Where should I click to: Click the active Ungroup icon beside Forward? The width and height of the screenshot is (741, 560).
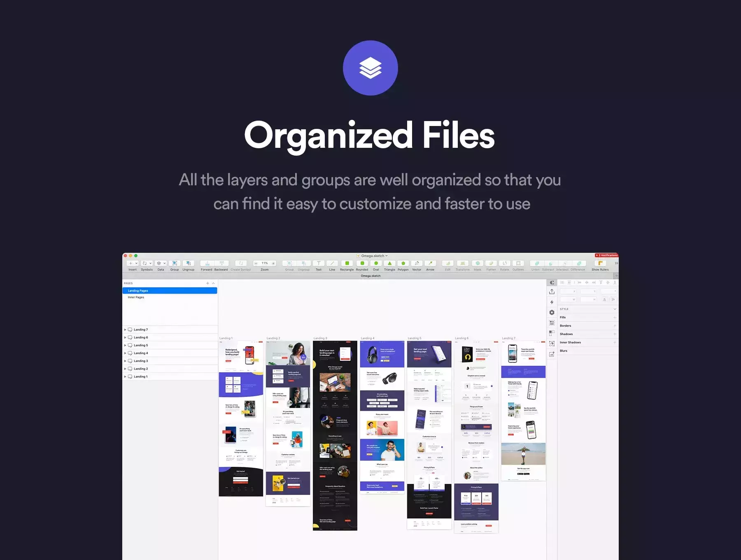tap(189, 263)
